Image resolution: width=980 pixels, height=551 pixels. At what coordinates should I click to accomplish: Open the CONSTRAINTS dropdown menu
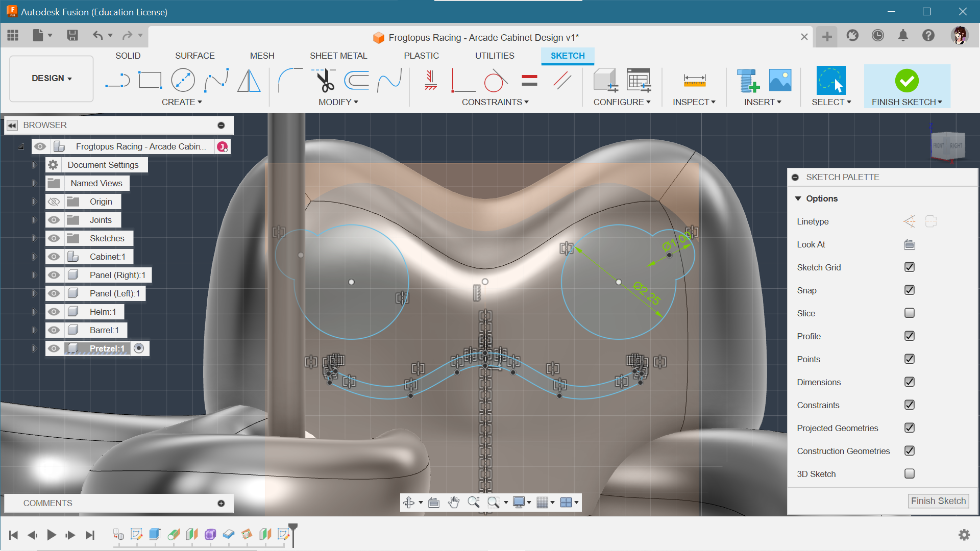click(x=495, y=103)
